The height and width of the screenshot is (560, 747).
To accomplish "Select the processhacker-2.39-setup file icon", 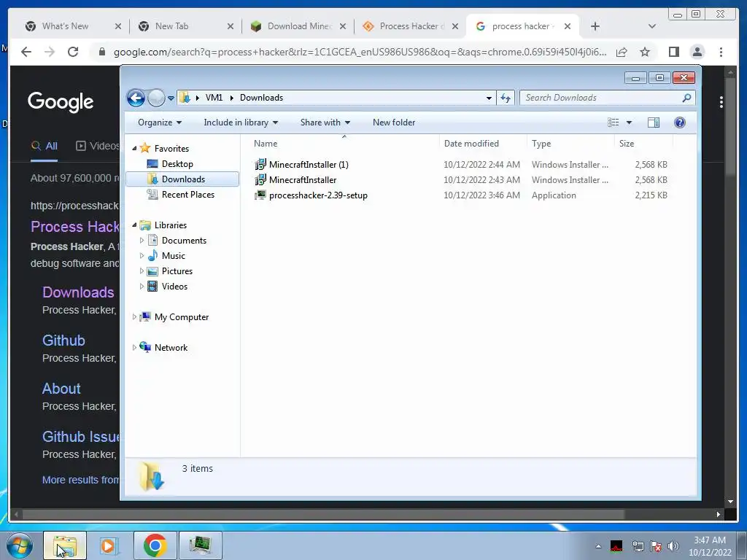I will pyautogui.click(x=260, y=195).
